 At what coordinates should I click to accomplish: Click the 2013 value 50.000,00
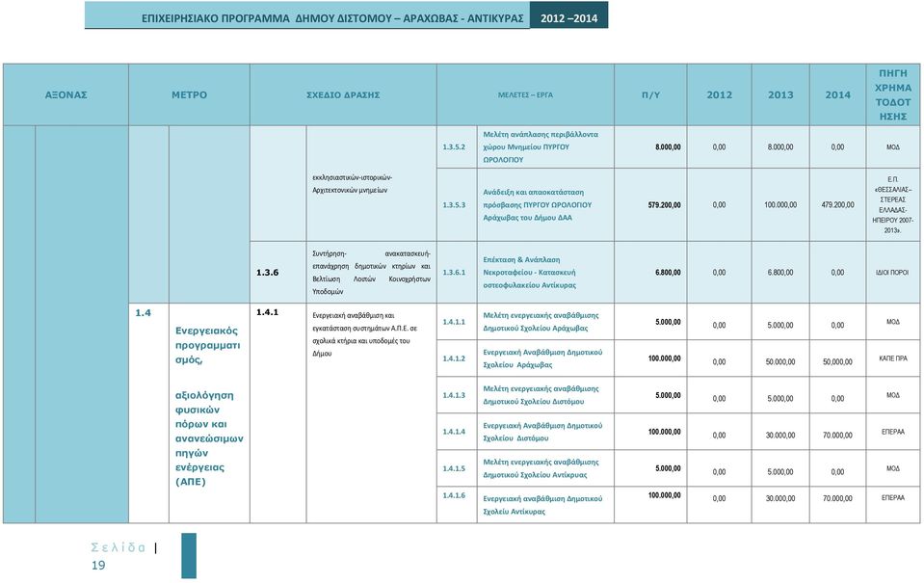tap(780, 362)
